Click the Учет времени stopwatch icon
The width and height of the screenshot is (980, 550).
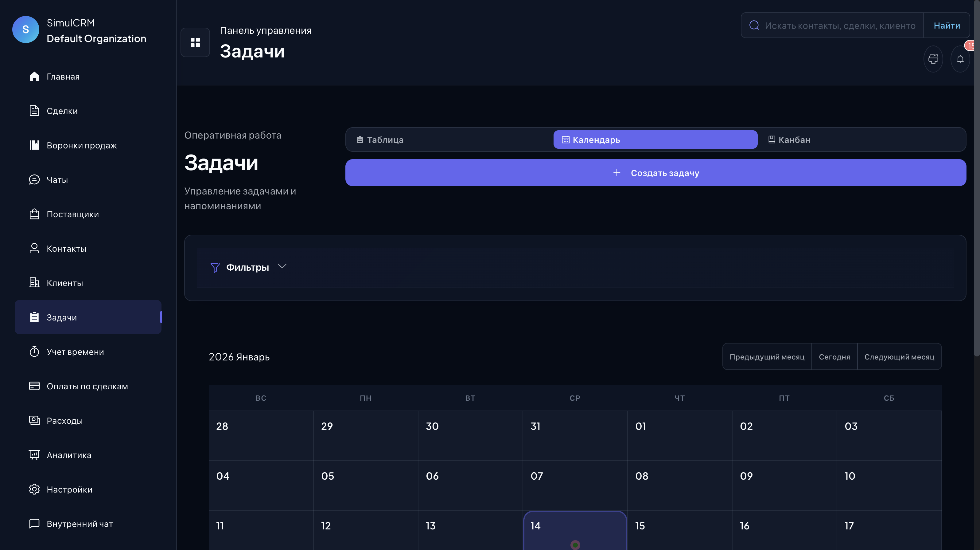34,352
